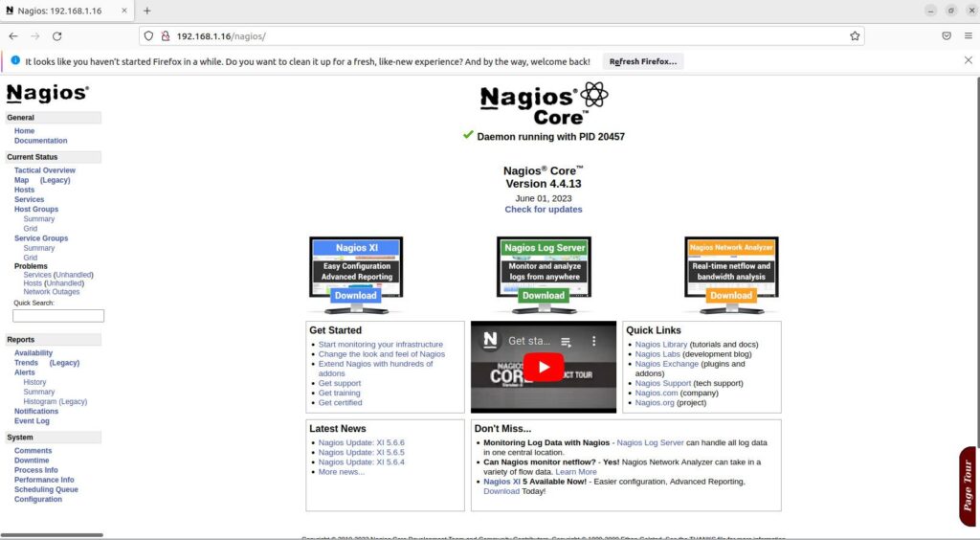Dismiss the Firefox refresh notification bar
Image resolution: width=980 pixels, height=540 pixels.
[x=969, y=60]
